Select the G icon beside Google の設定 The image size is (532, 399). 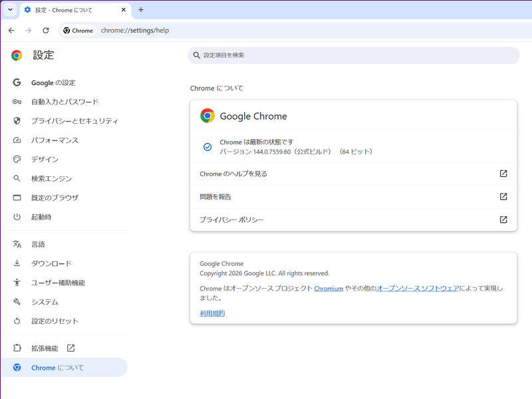point(16,82)
